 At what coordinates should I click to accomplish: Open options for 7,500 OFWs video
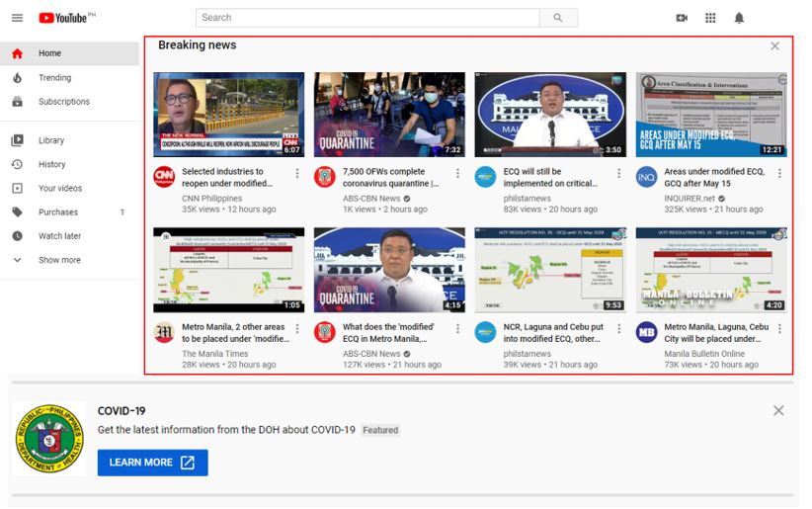tap(457, 173)
